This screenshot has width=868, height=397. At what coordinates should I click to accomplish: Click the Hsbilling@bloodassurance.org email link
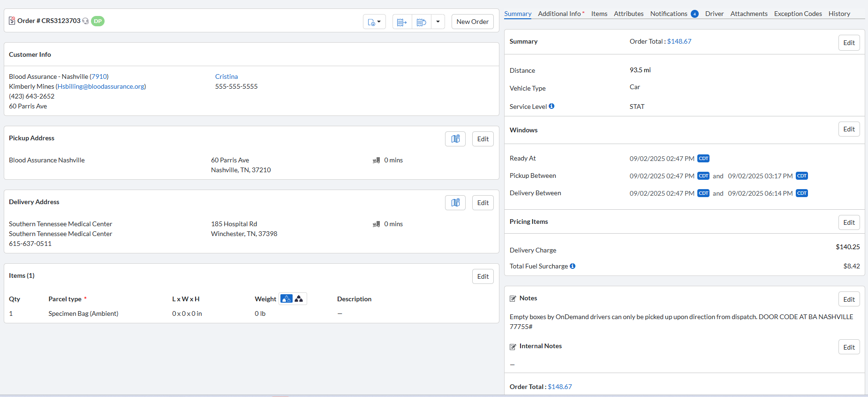(x=101, y=86)
